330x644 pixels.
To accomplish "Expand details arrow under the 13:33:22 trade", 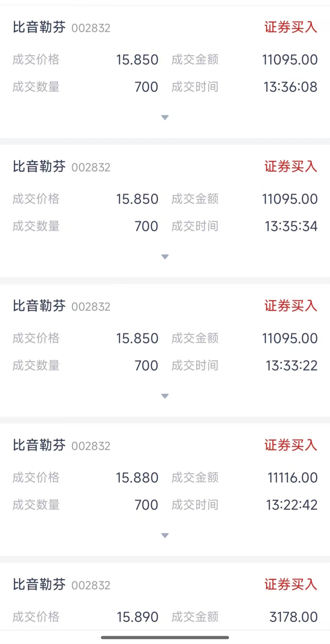I will point(165,396).
